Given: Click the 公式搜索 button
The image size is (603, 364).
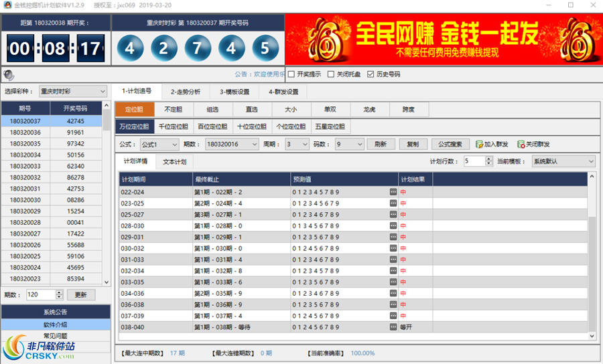Looking at the screenshot, I should click(450, 144).
